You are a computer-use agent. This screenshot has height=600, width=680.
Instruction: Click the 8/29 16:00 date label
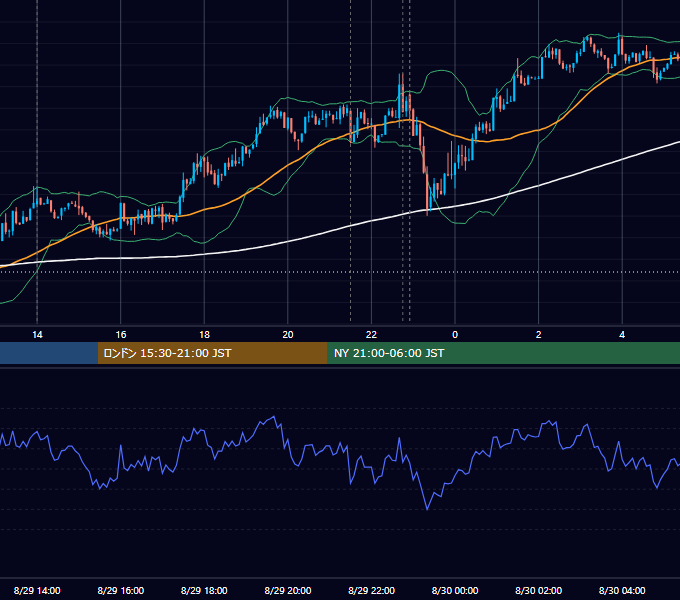[121, 590]
